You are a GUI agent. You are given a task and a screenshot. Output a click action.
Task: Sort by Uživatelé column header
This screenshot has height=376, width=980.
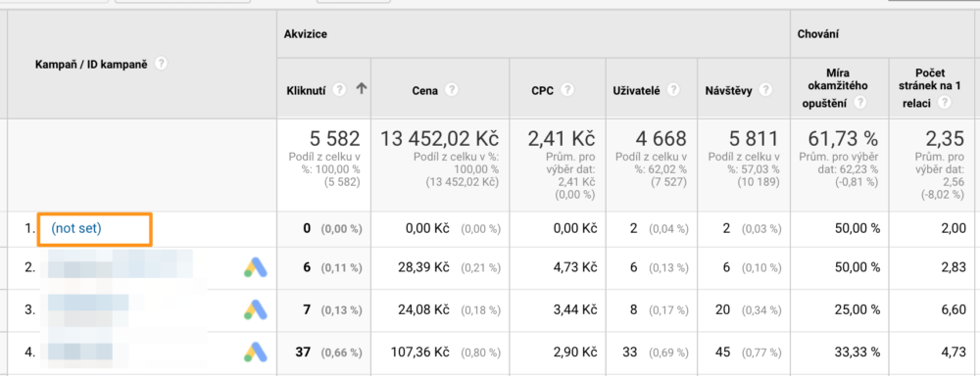click(637, 90)
